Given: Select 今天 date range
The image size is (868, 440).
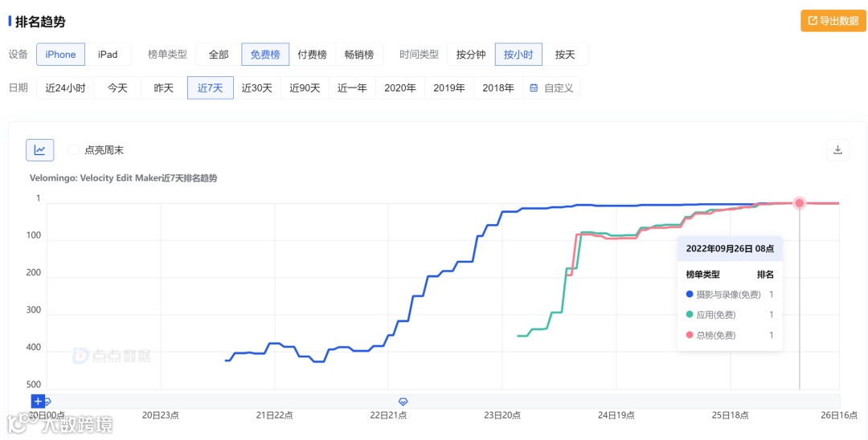Looking at the screenshot, I should click(117, 88).
